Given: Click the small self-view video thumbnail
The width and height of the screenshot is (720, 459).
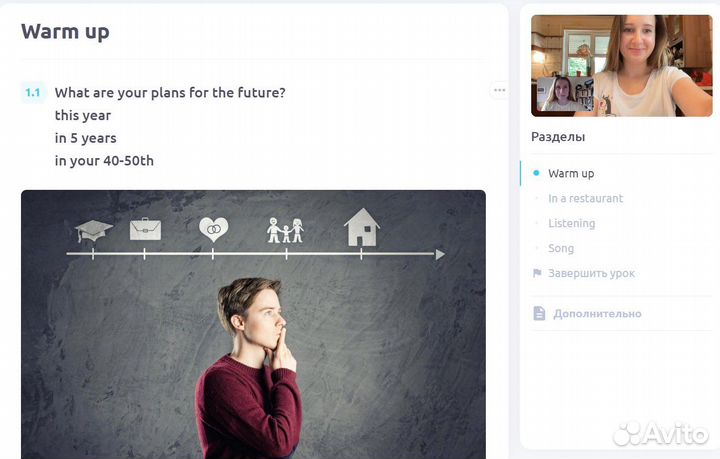Looking at the screenshot, I should point(558,94).
